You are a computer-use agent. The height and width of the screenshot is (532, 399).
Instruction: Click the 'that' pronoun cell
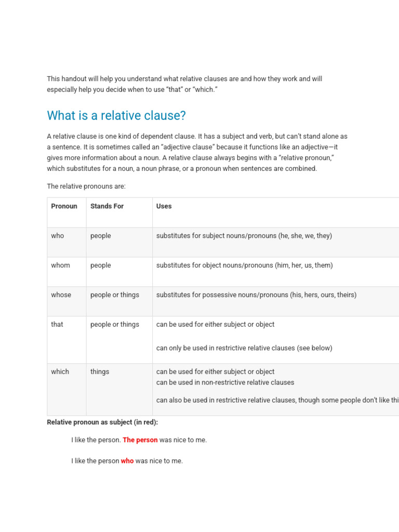coord(57,324)
